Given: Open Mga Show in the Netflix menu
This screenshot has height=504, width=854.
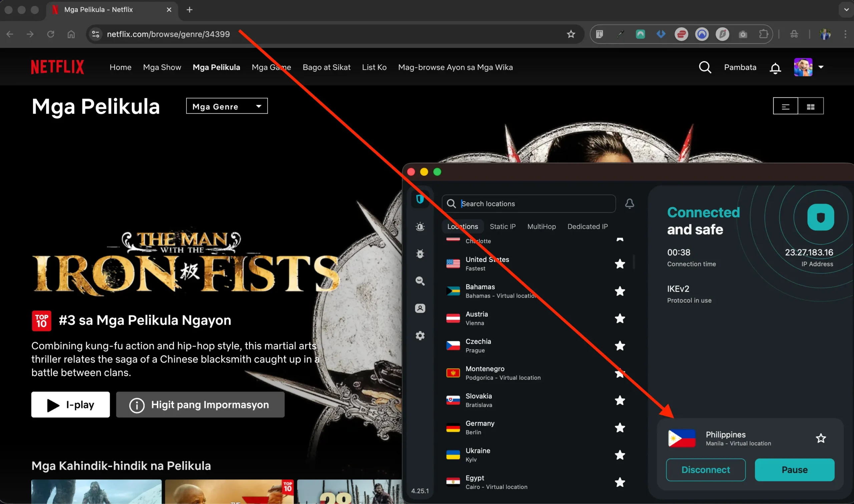Looking at the screenshot, I should [162, 67].
